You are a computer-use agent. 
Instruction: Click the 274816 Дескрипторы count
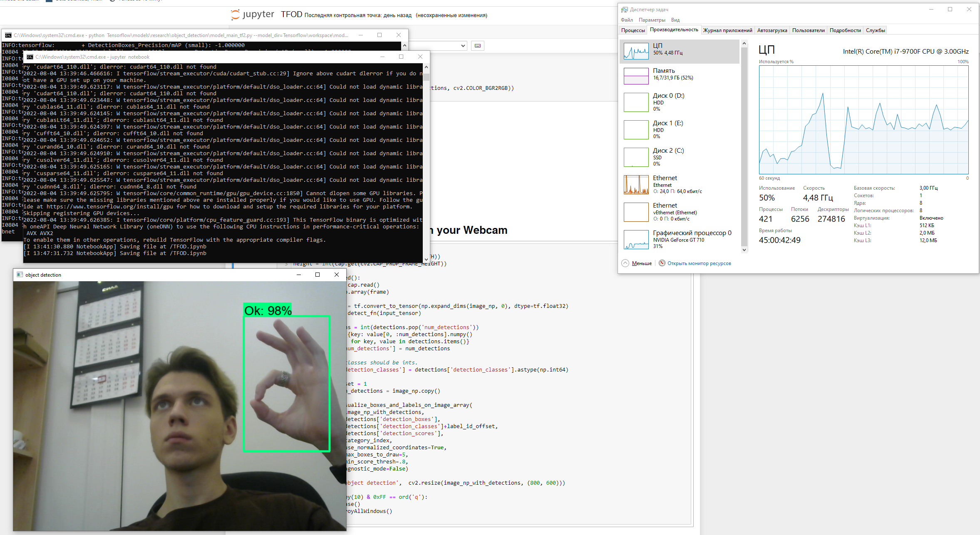click(x=831, y=219)
